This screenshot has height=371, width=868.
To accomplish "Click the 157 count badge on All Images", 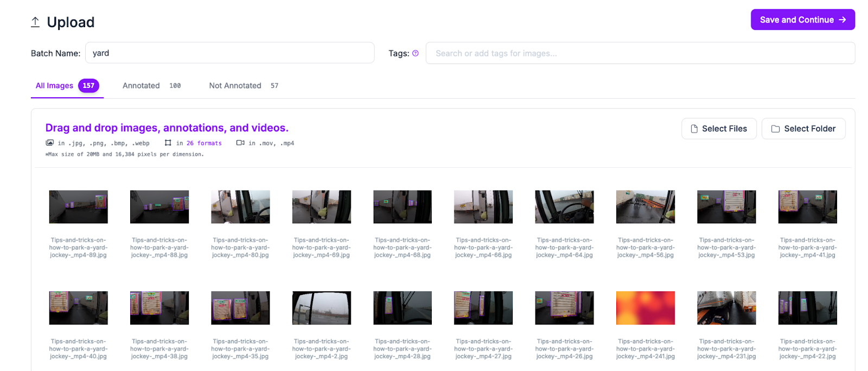I will pyautogui.click(x=88, y=86).
